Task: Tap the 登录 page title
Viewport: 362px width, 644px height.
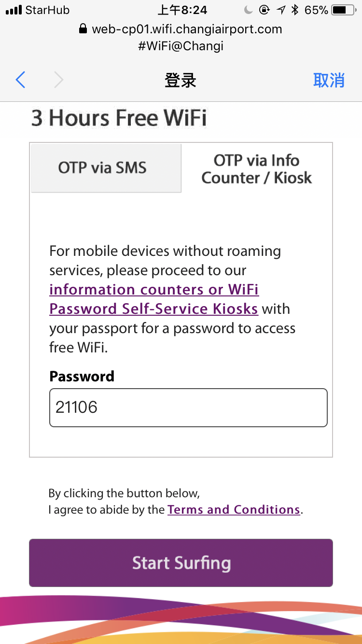Action: [181, 80]
